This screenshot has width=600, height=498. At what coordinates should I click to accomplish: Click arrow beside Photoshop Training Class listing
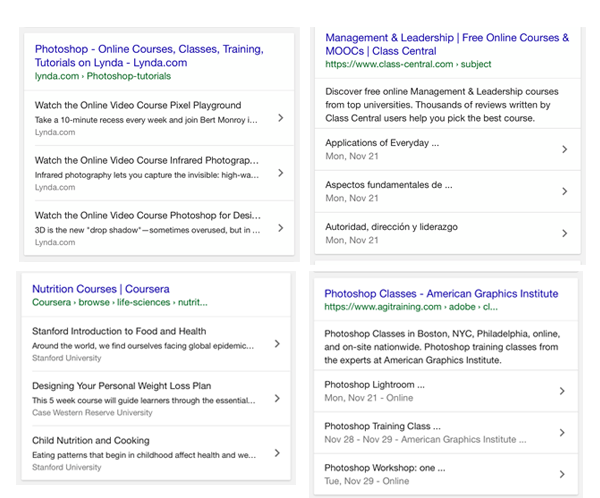tap(564, 432)
